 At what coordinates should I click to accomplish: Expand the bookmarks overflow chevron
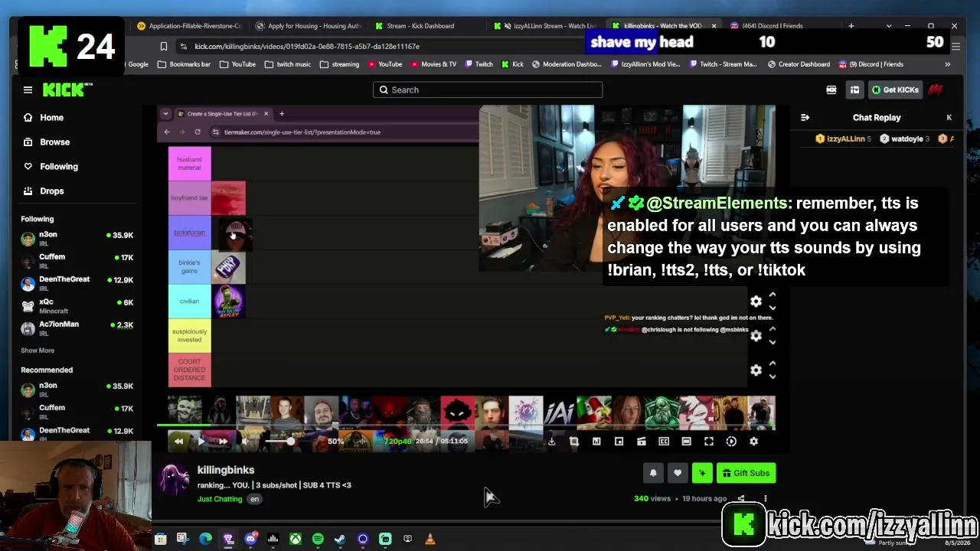(x=947, y=64)
